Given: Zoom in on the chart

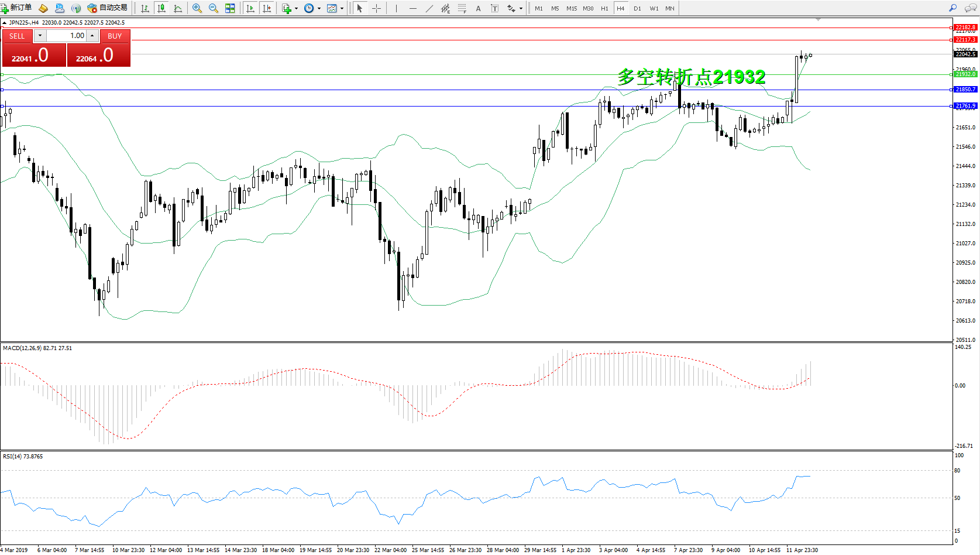Looking at the screenshot, I should click(x=197, y=8).
